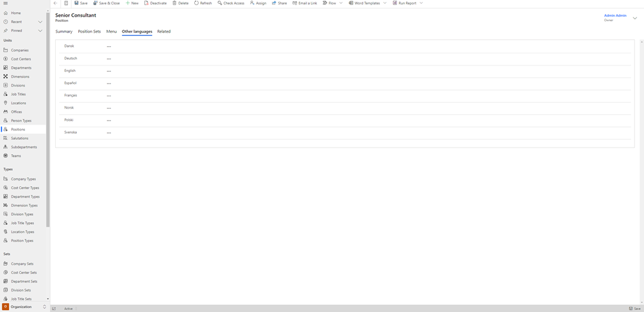Open the Word Templates dropdown arrow

pos(385,3)
